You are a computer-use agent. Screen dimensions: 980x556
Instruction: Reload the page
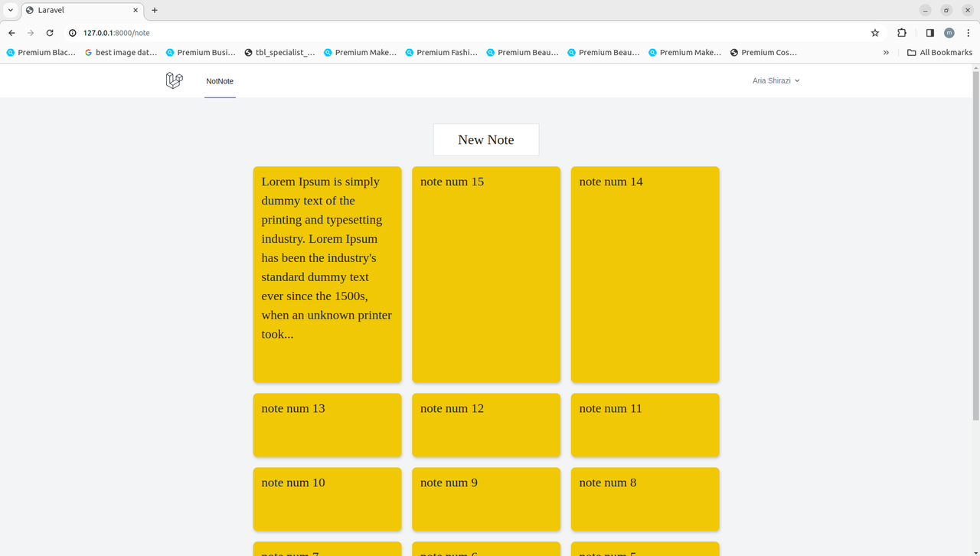50,33
